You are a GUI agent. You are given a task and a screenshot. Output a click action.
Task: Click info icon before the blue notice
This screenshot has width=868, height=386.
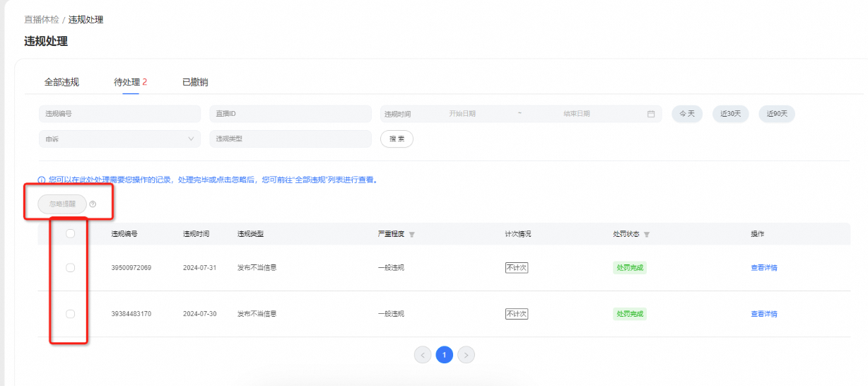pyautogui.click(x=42, y=180)
